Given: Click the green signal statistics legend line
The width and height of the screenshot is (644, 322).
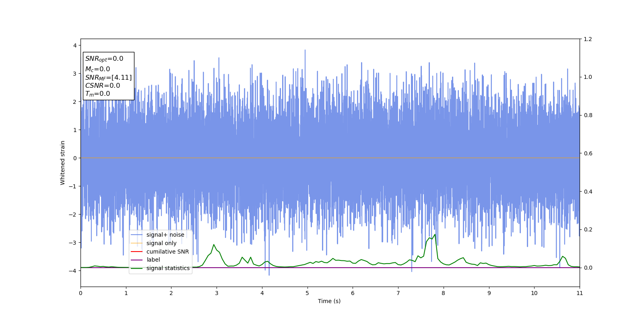Looking at the screenshot, I should click(x=137, y=268).
